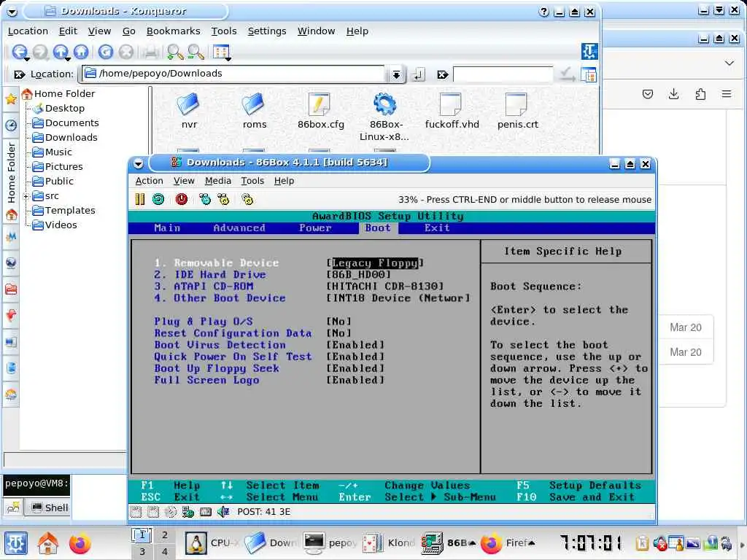
Task: Send Ctrl+Alt+Del via 86Box toolbar
Action: tap(205, 199)
